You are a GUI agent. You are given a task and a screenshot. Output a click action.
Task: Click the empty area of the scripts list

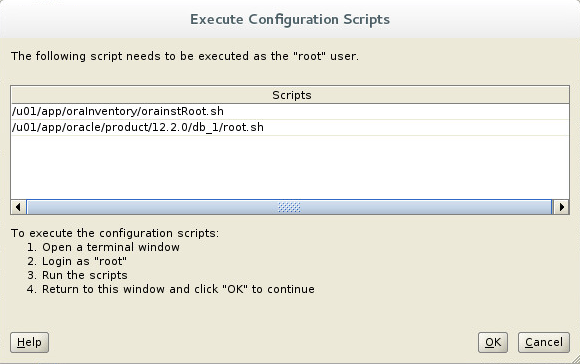[290, 167]
